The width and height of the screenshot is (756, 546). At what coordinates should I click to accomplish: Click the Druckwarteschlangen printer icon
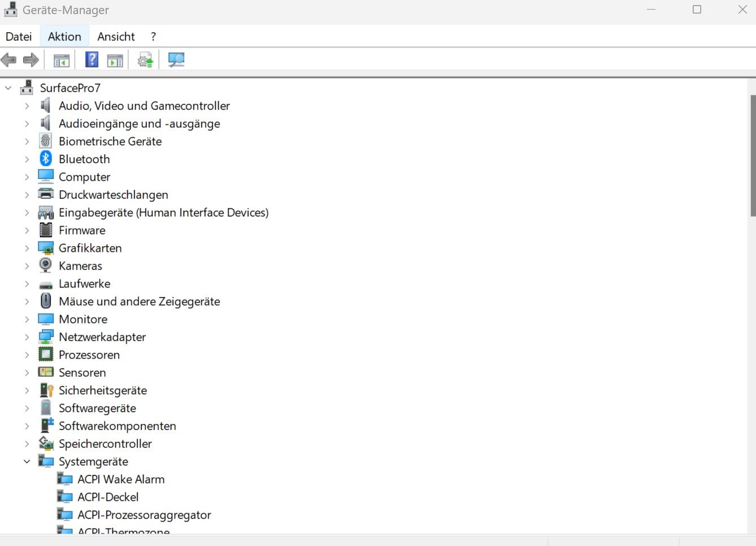click(46, 194)
